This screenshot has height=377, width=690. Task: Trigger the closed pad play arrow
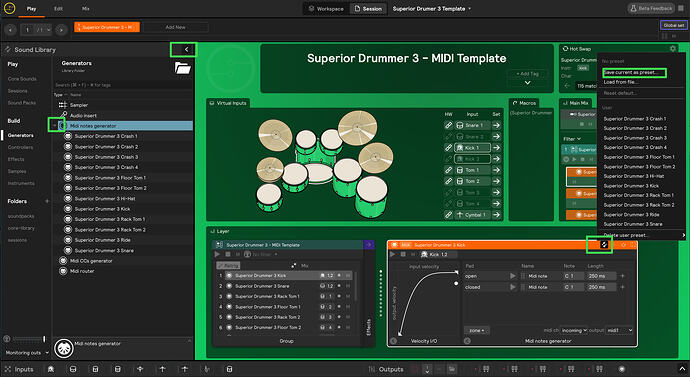coord(513,287)
